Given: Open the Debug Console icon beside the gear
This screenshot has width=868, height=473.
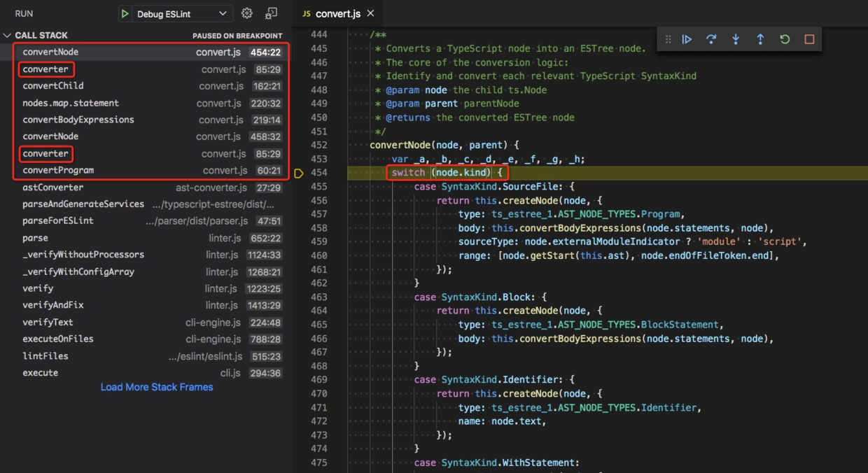Looking at the screenshot, I should click(269, 13).
